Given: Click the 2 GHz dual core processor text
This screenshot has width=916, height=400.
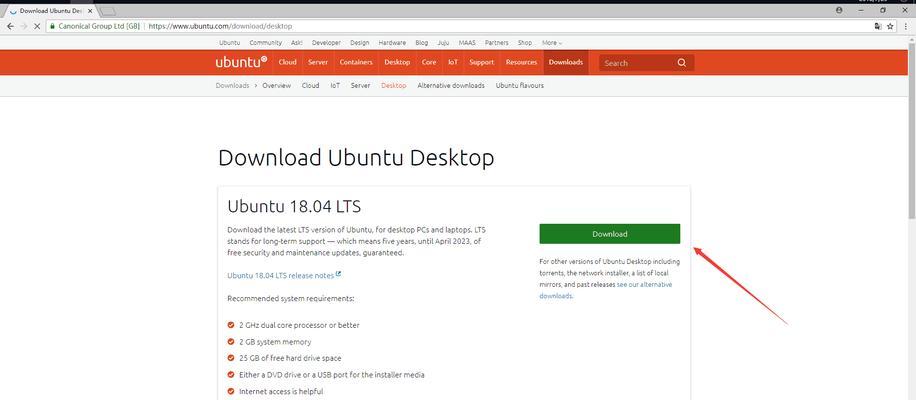Looking at the screenshot, I should (x=299, y=325).
